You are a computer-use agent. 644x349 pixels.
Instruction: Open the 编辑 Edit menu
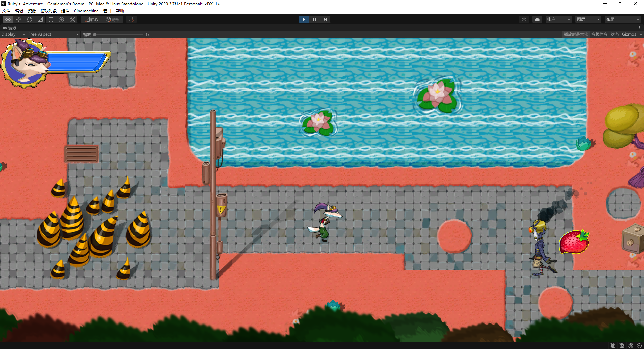[x=19, y=11]
